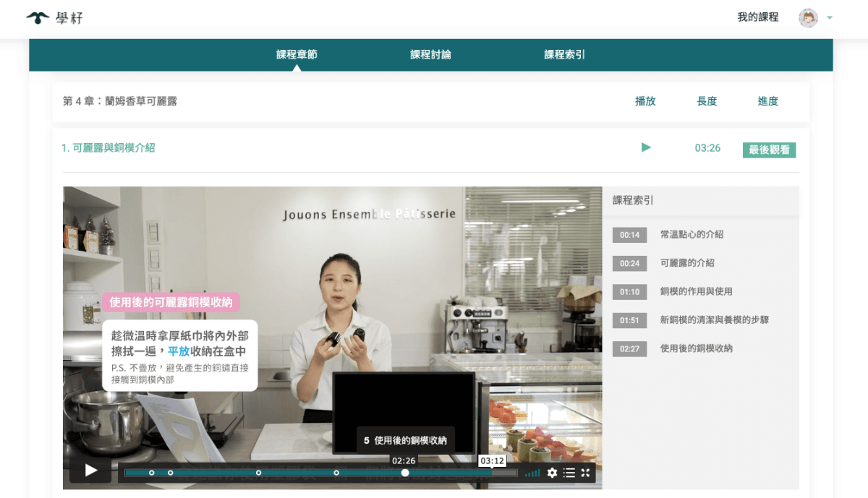Enter fullscreen mode
The width and height of the screenshot is (868, 498).
(586, 473)
